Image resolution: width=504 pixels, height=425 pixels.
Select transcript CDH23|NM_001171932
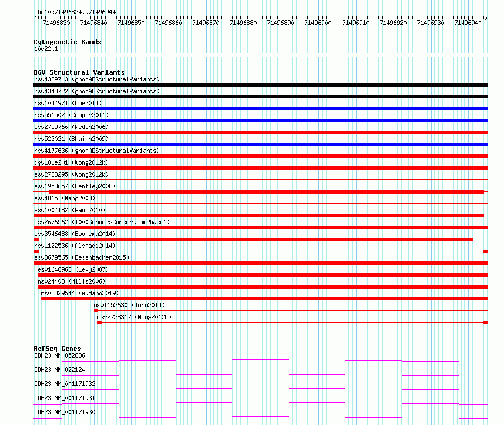coord(65,384)
